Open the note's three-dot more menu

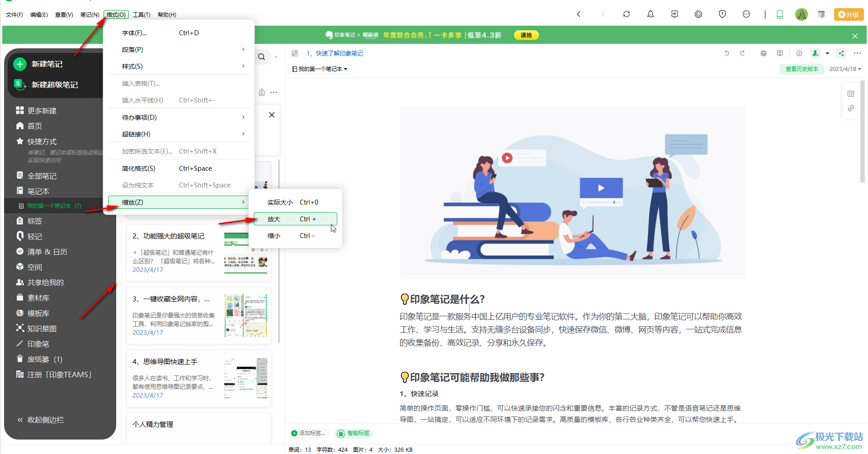(x=857, y=53)
